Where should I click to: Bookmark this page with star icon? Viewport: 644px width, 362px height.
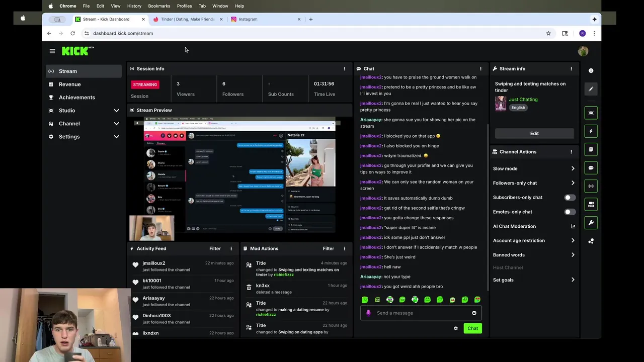pos(548,33)
